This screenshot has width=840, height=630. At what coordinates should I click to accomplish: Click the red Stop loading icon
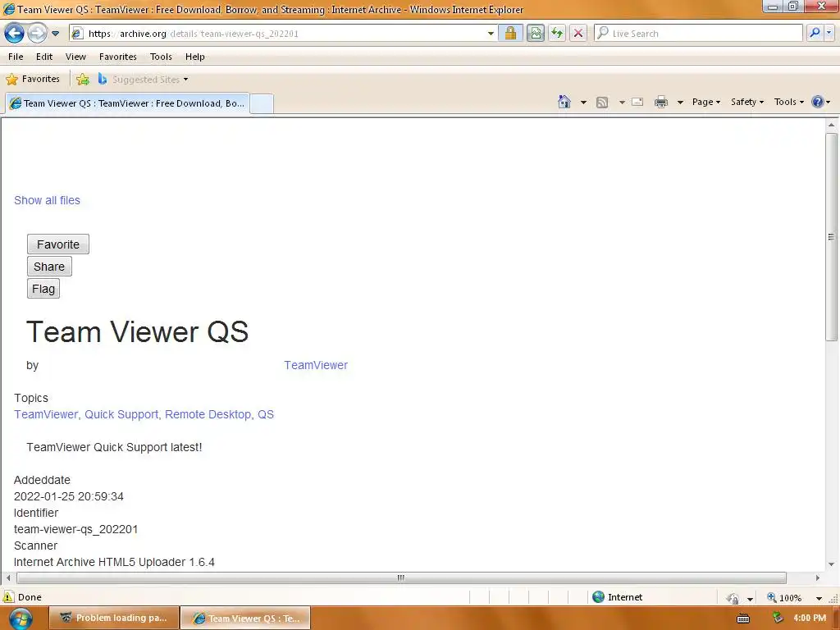[578, 33]
